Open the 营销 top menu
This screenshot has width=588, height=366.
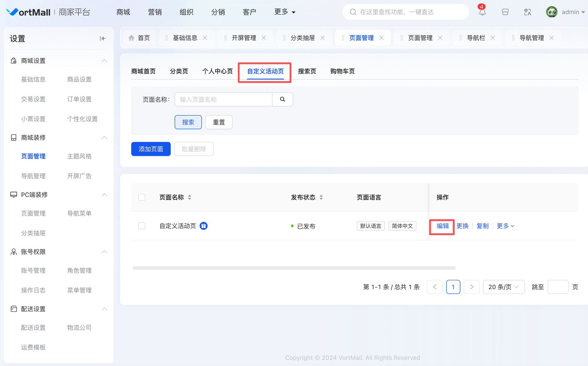click(x=155, y=12)
